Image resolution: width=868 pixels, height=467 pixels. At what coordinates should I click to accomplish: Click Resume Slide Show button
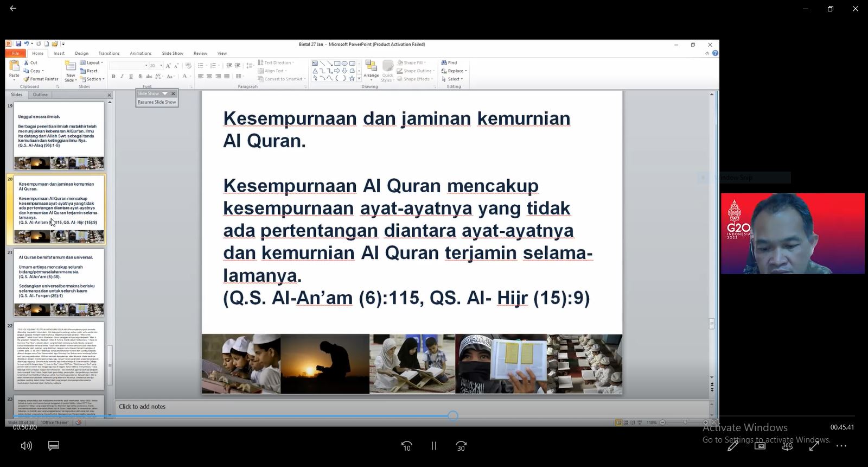[157, 102]
